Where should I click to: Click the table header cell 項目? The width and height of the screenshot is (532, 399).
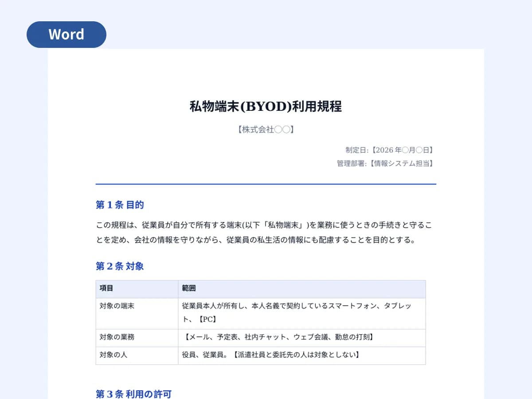137,289
